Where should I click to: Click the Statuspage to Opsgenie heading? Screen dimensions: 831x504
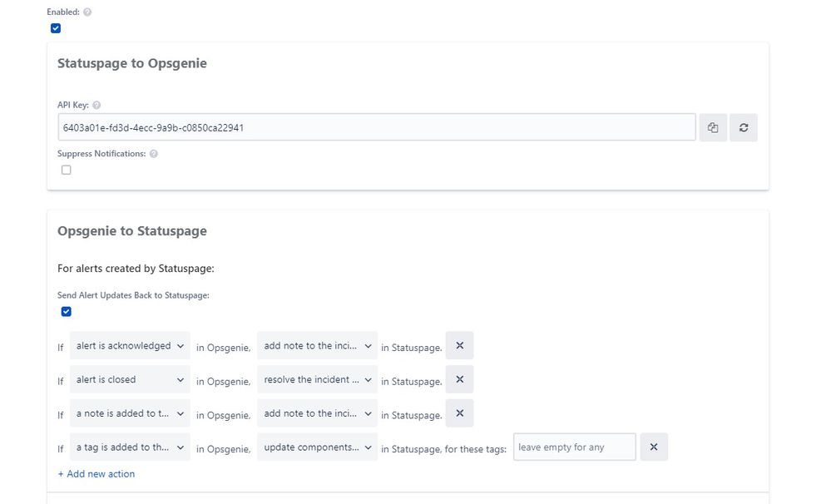click(x=132, y=63)
